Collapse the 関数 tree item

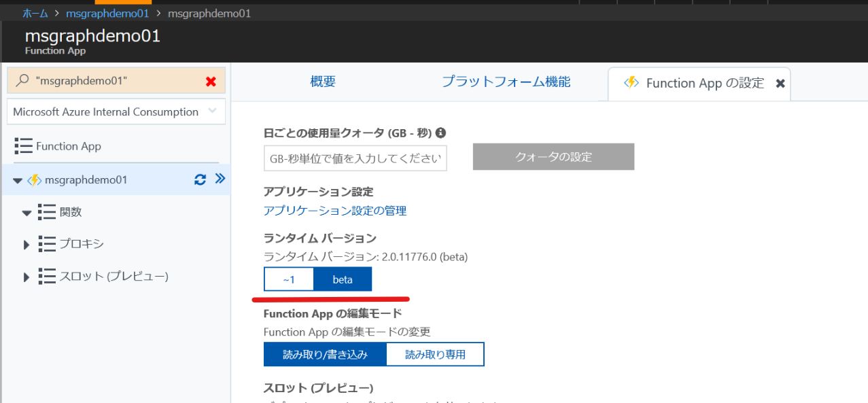click(x=27, y=212)
